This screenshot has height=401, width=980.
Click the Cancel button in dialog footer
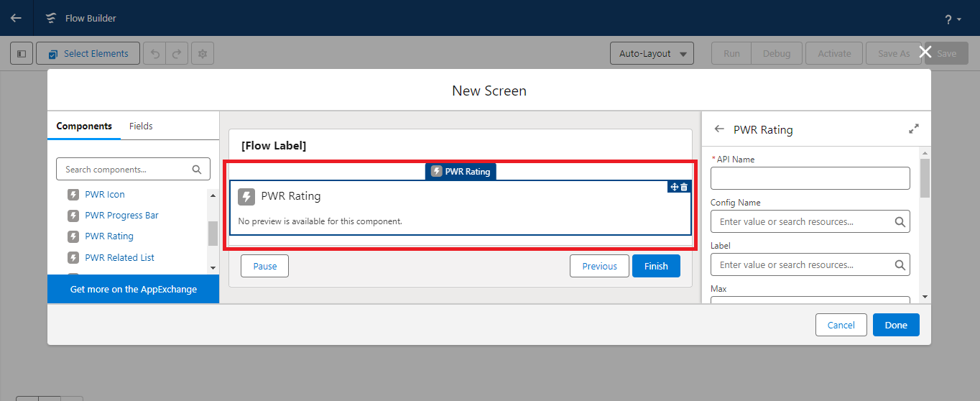tap(841, 325)
